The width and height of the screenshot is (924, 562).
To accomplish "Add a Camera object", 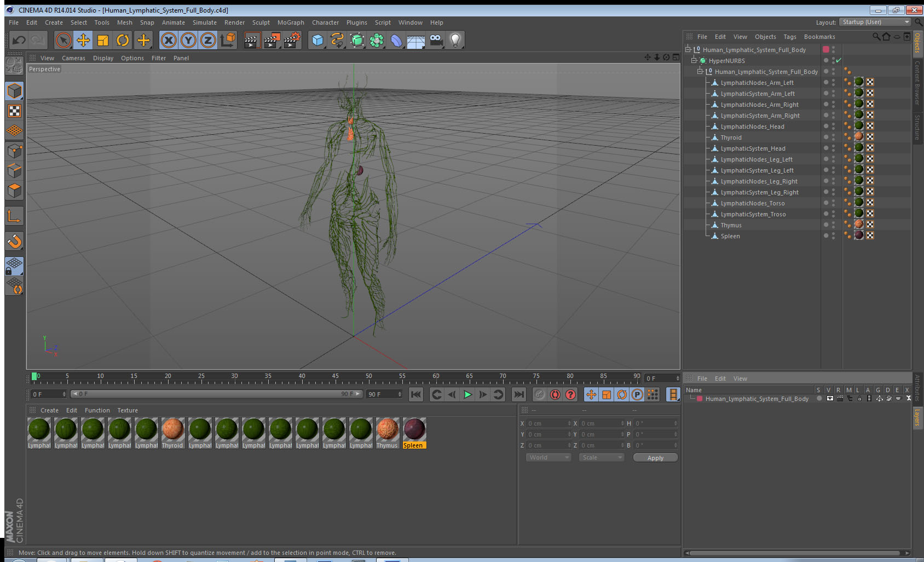I will (x=436, y=40).
